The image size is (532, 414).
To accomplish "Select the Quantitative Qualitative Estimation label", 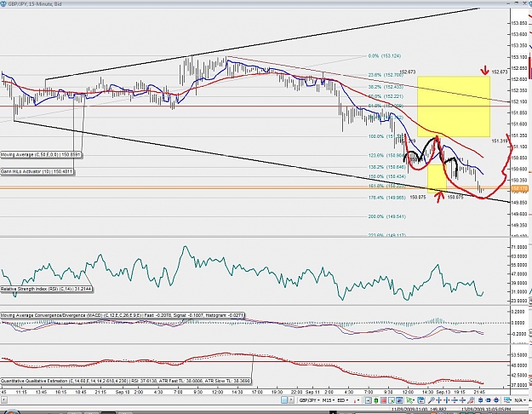I will [125, 381].
